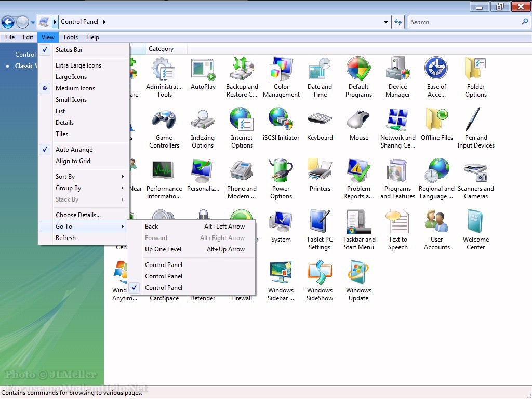Select the Large Icons view option
The height and width of the screenshot is (399, 532).
click(71, 77)
